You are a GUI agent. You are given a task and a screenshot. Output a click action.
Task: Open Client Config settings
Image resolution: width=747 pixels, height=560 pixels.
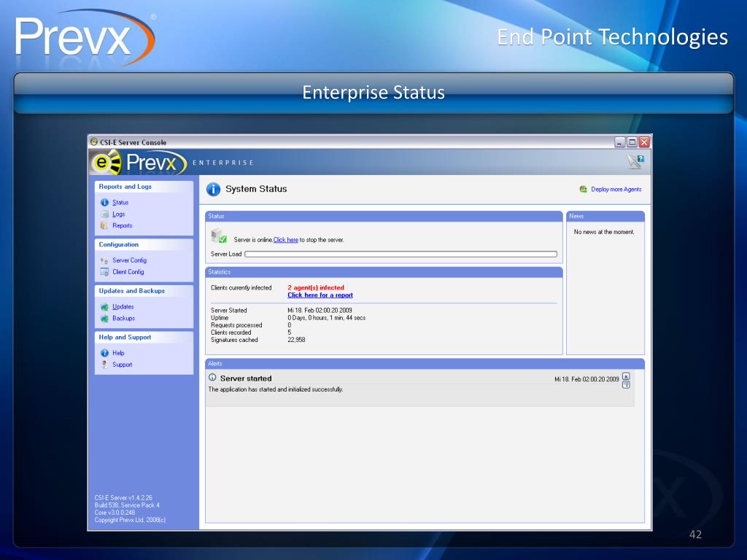coord(128,272)
